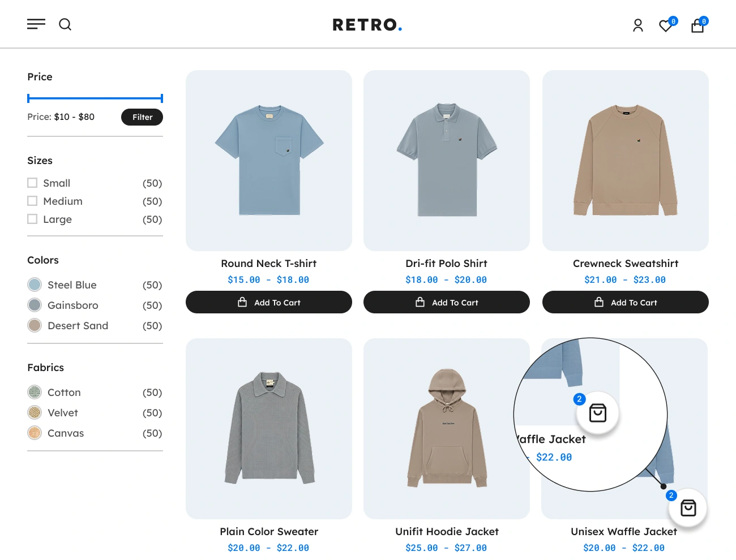
Task: Click the $25.00 - $27.00 price text
Action: pyautogui.click(x=446, y=548)
